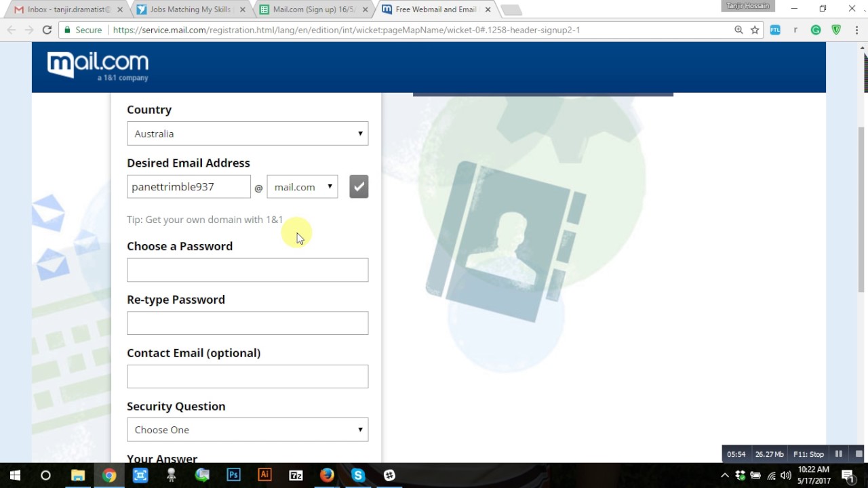Open the Action Center notifications icon

tap(848, 475)
